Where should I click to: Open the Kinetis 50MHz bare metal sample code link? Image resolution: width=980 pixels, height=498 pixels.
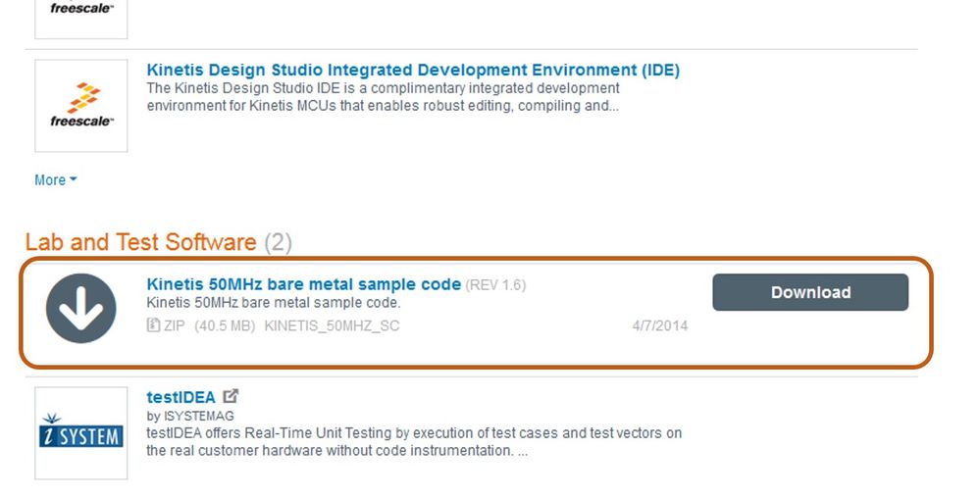click(303, 284)
